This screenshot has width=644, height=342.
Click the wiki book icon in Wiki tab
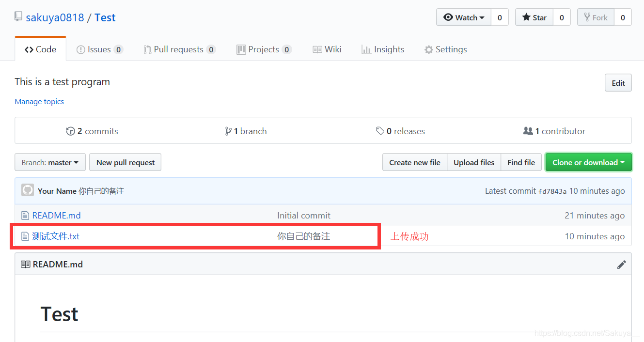tap(317, 49)
